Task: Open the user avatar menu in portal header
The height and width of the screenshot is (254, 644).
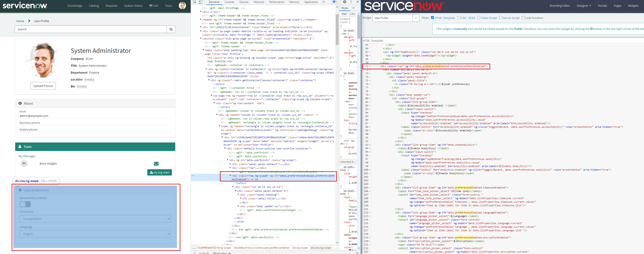Action: (x=182, y=6)
